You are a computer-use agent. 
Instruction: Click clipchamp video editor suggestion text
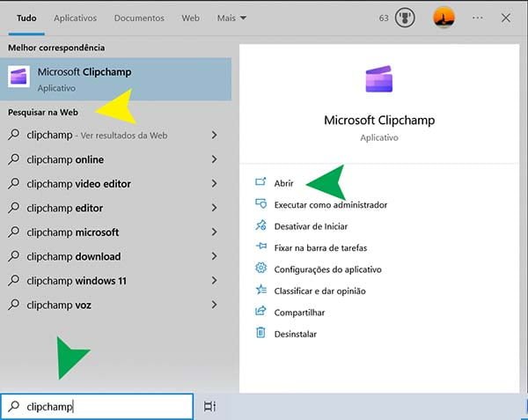click(x=79, y=184)
